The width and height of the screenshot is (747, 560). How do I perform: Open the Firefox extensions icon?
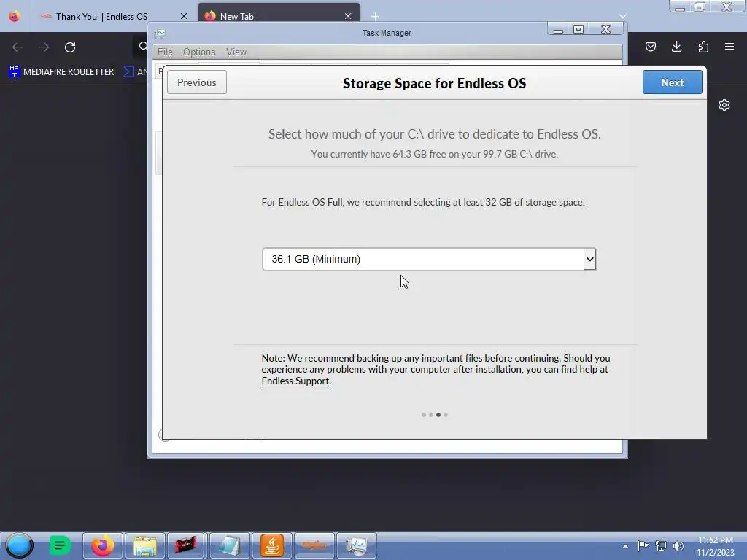703,47
